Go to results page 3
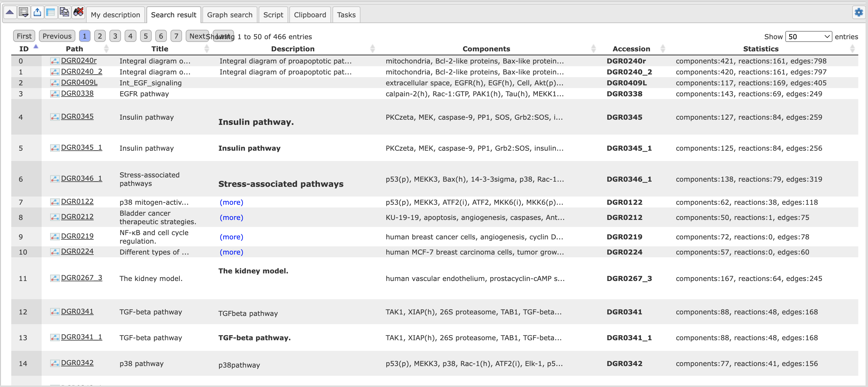This screenshot has height=387, width=868. click(x=115, y=36)
